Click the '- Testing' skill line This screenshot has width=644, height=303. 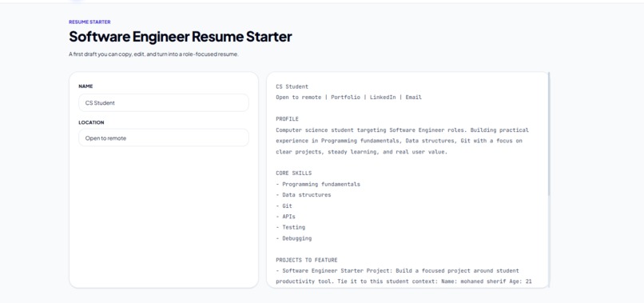290,227
